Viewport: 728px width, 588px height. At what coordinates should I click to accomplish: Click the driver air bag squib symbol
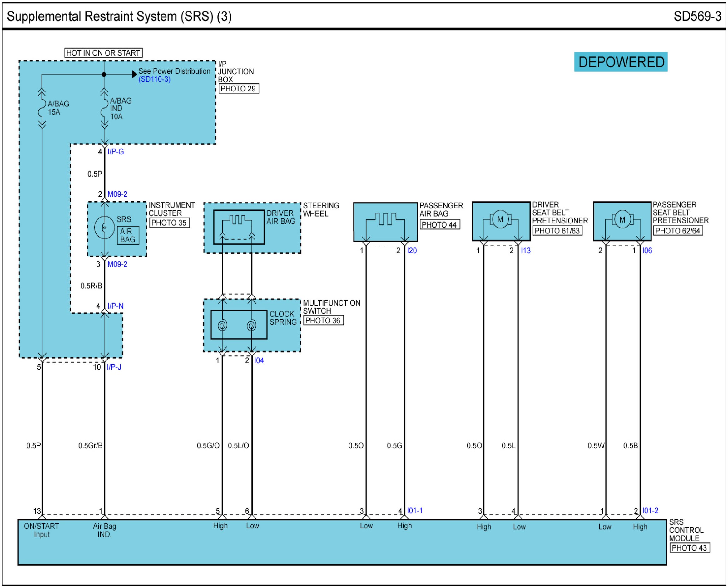[x=237, y=220]
